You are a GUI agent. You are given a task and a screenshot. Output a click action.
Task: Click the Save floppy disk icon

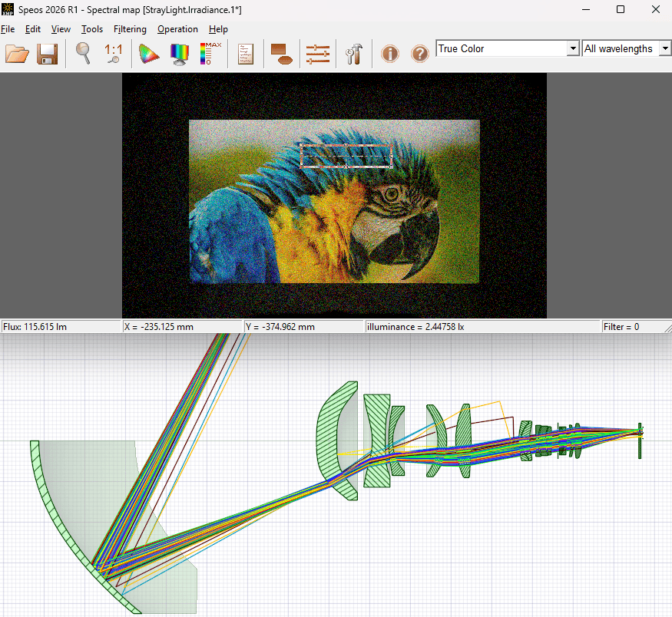47,54
